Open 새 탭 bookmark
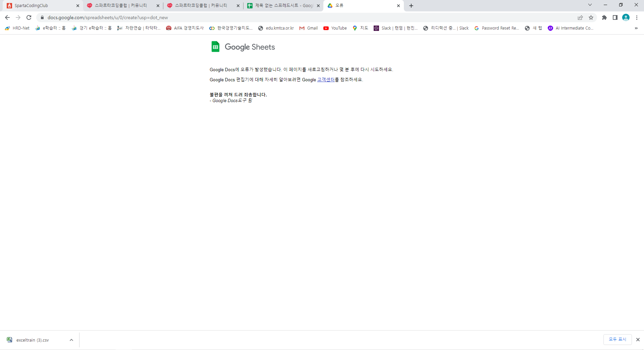Image resolution: width=644 pixels, height=350 pixels. coord(533,28)
